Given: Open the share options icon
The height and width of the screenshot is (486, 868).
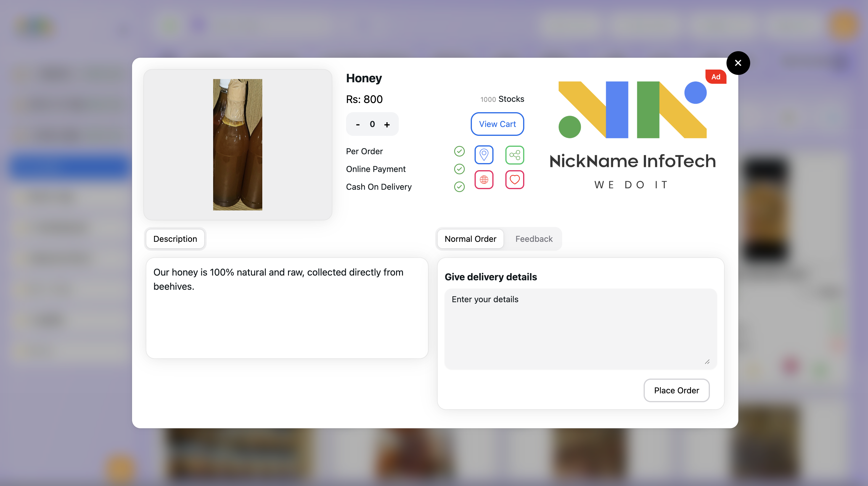Looking at the screenshot, I should [515, 155].
